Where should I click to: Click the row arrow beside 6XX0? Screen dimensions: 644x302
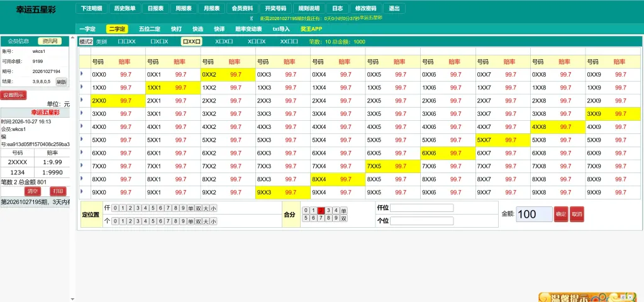coord(81,152)
